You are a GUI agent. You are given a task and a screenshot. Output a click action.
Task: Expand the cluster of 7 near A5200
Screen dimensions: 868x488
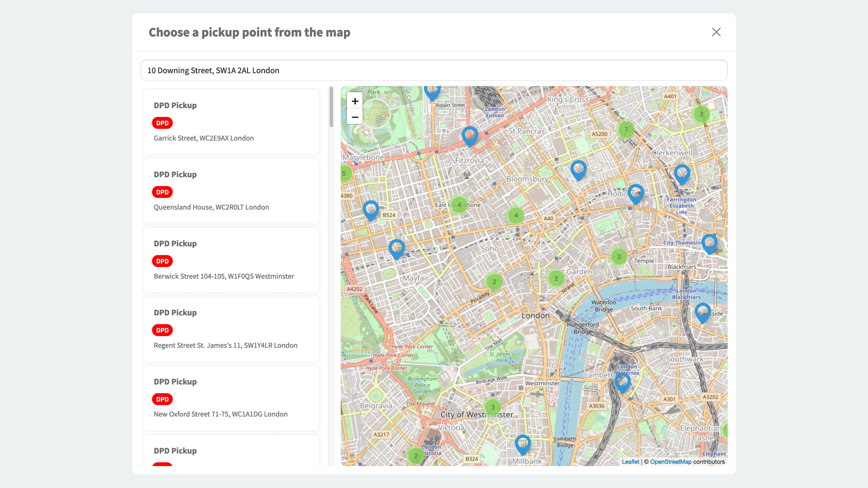point(626,129)
